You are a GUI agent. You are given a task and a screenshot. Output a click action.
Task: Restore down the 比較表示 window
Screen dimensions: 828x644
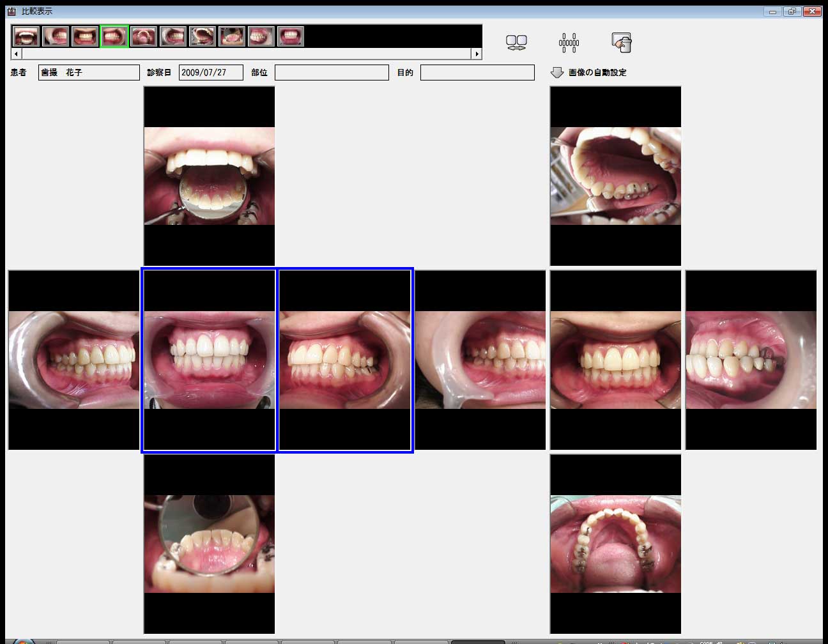click(x=792, y=11)
